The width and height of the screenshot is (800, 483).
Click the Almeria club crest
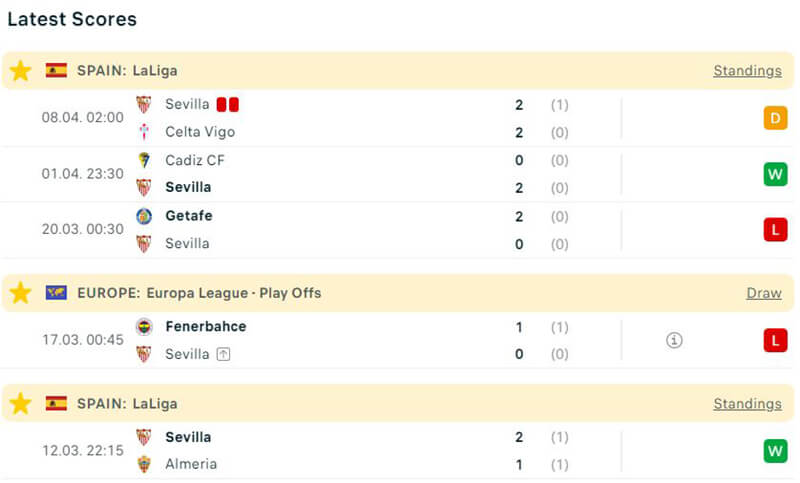click(x=144, y=464)
